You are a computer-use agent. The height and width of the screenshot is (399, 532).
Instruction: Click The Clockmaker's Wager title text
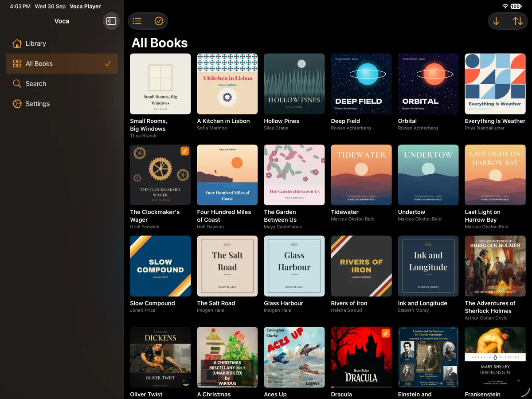click(155, 216)
